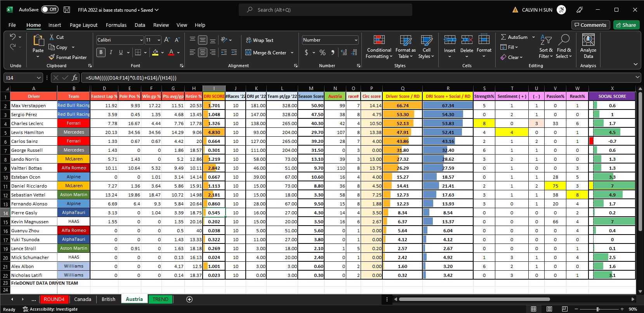Open Format as Table
This screenshot has width=644, height=313.
(405, 47)
